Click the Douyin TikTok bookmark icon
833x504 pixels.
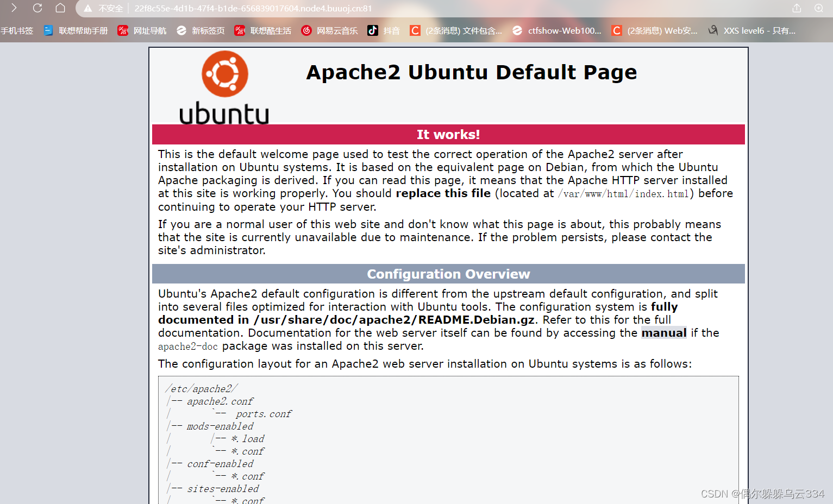pyautogui.click(x=373, y=30)
